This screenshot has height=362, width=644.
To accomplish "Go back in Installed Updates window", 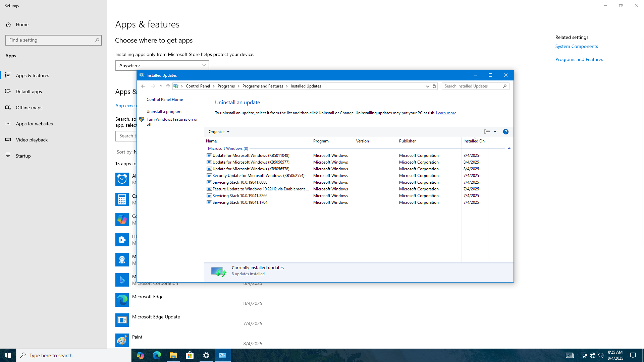I will tap(143, 86).
